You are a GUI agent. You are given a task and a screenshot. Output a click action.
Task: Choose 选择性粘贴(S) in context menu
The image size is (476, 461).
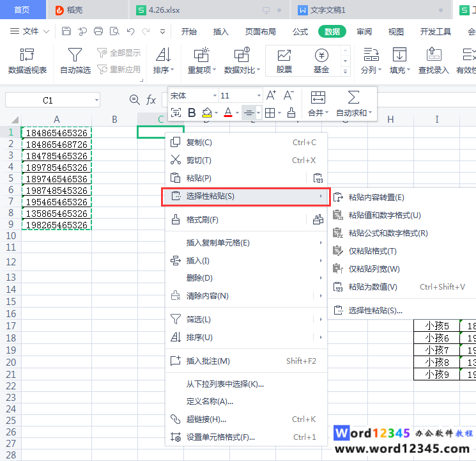tap(246, 196)
